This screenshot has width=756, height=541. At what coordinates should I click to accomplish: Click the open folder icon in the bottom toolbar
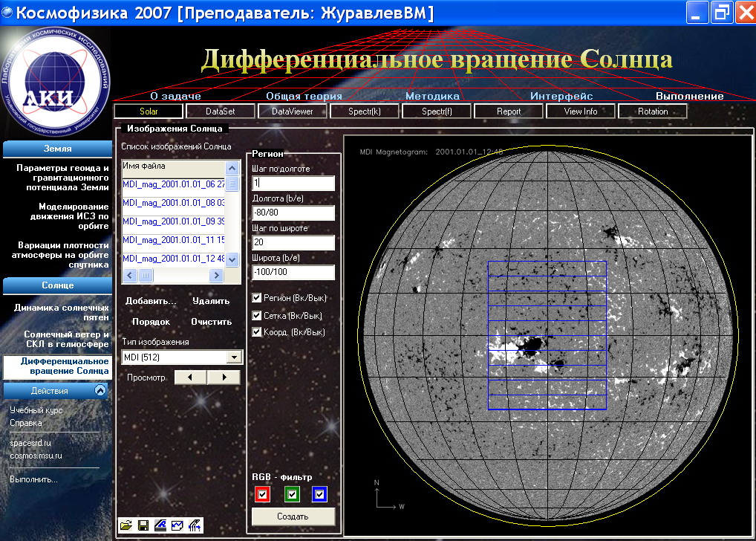tap(126, 525)
